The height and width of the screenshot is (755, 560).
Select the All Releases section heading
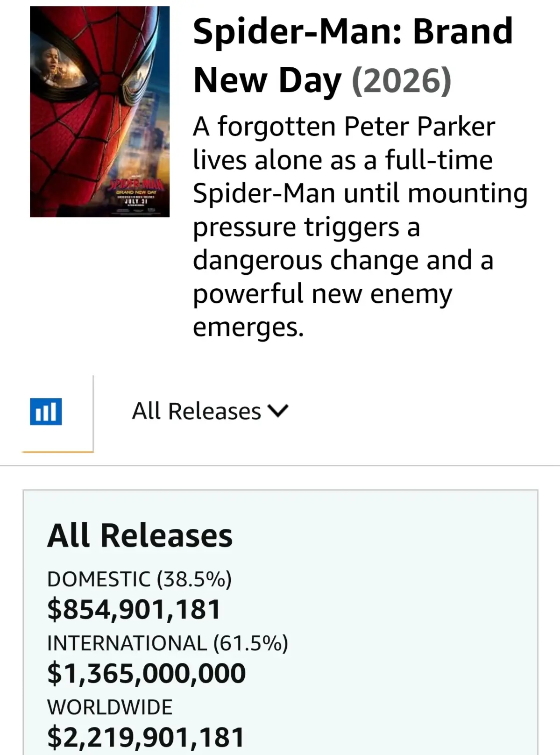click(x=140, y=535)
